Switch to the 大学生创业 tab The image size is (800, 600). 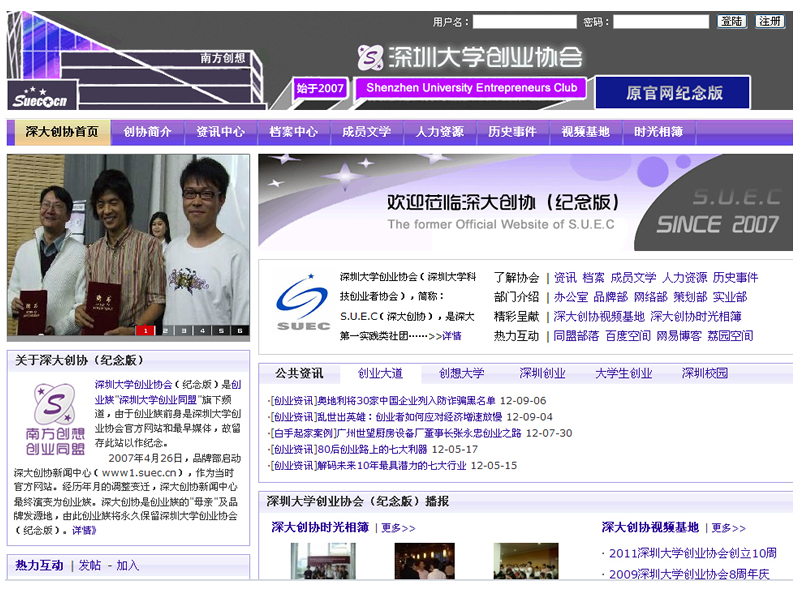pos(623,373)
